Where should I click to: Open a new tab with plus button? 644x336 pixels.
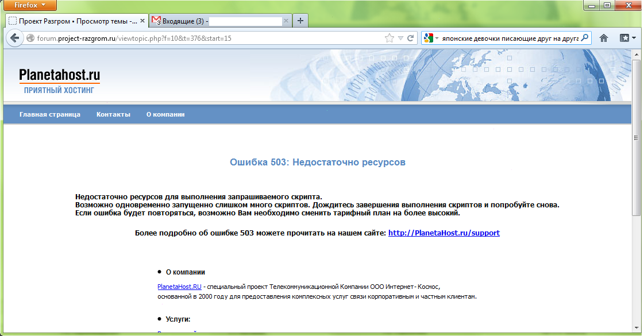click(300, 21)
